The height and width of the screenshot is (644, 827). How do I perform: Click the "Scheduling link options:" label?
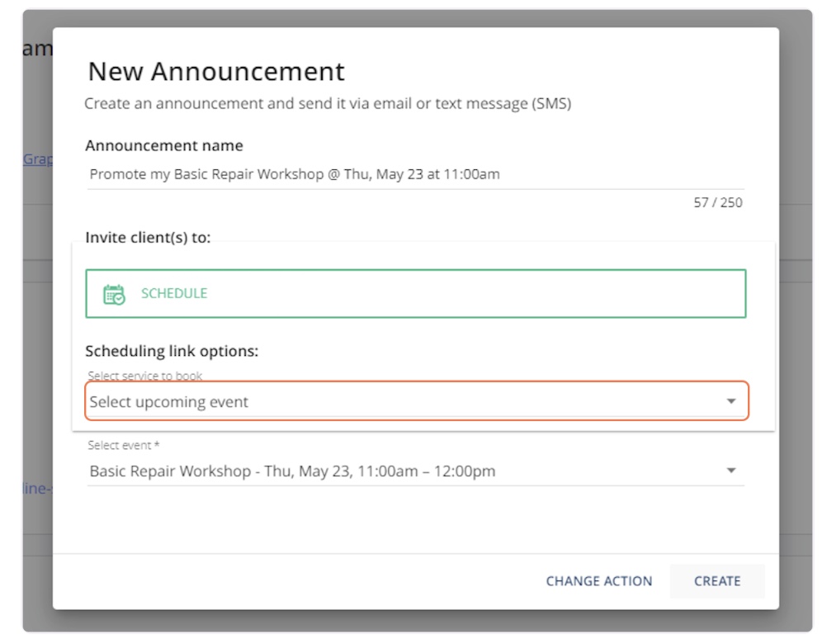coord(172,351)
